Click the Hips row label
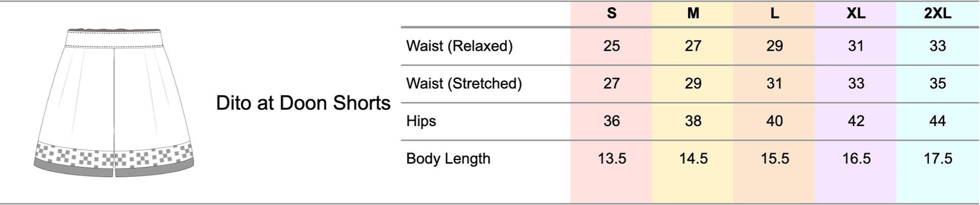This screenshot has width=980, height=205. click(421, 121)
